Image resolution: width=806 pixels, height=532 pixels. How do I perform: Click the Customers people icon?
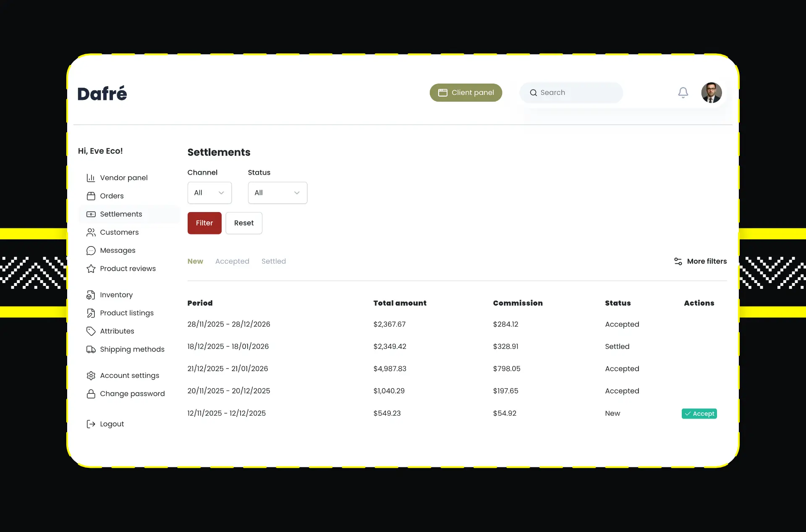(91, 232)
